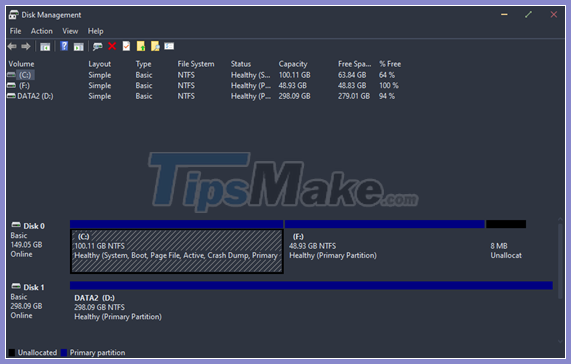
Task: Sort volumes by Capacity column header
Action: pos(293,64)
